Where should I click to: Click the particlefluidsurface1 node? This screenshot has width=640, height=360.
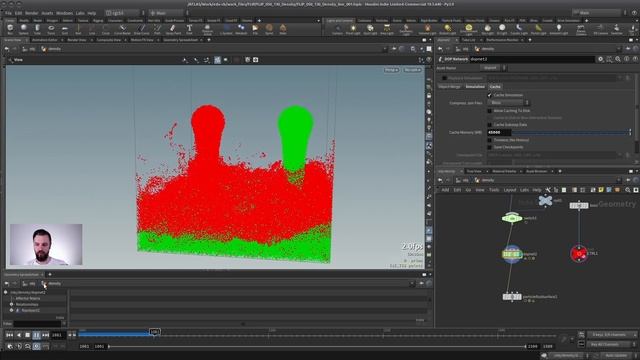click(512, 297)
